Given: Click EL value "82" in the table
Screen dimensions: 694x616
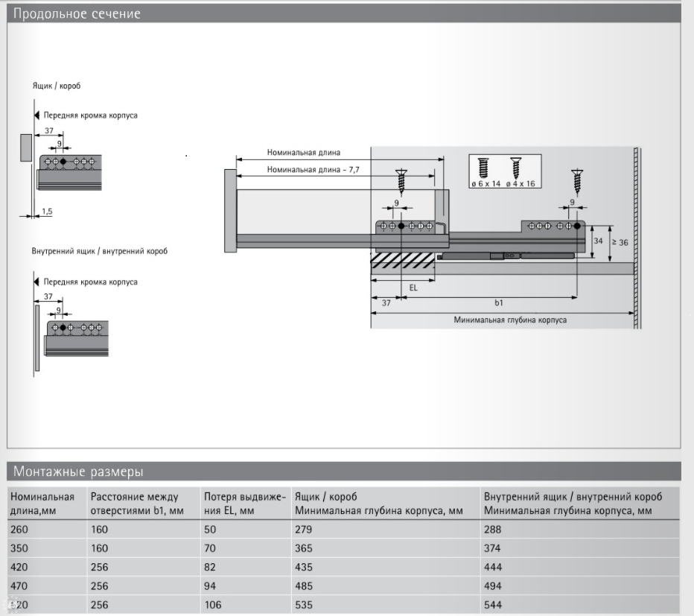Looking at the screenshot, I should coord(210,568).
